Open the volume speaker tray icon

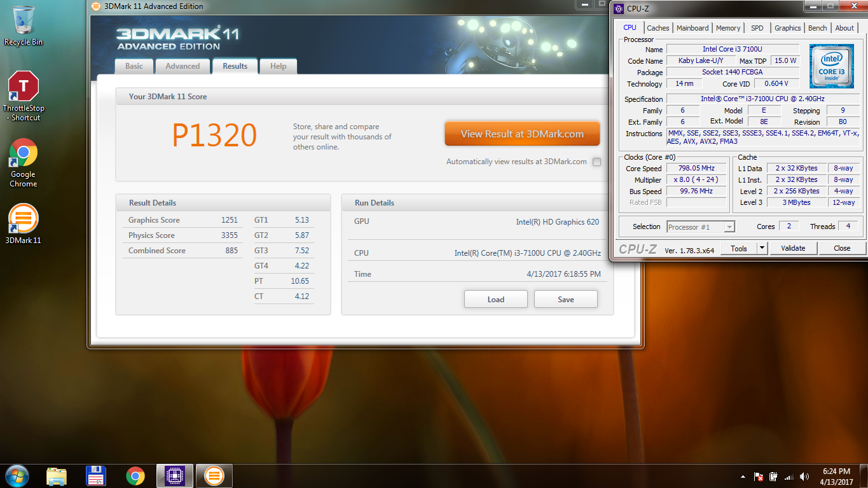[804, 477]
